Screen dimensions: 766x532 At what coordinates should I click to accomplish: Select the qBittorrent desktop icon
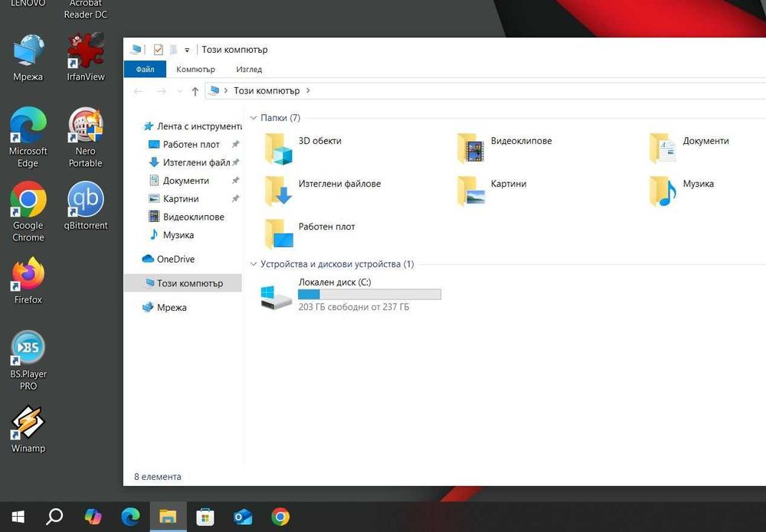(86, 206)
